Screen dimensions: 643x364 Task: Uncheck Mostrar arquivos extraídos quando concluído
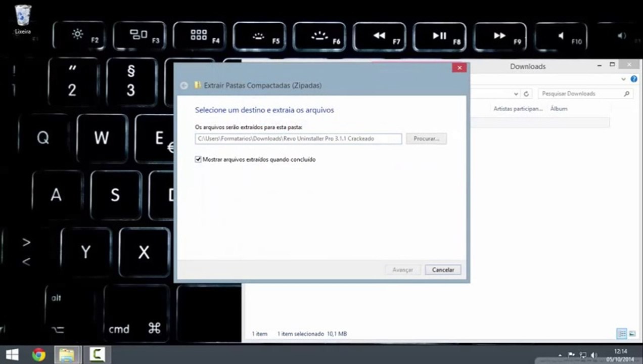(x=198, y=159)
